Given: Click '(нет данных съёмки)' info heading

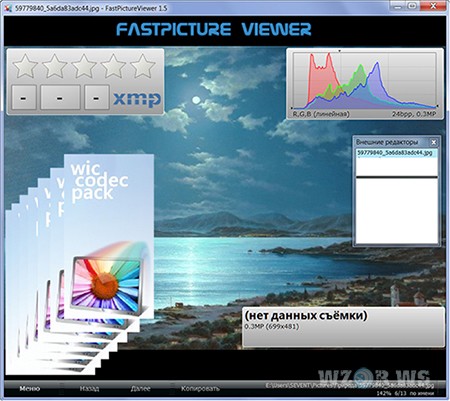Looking at the screenshot, I should [x=306, y=315].
